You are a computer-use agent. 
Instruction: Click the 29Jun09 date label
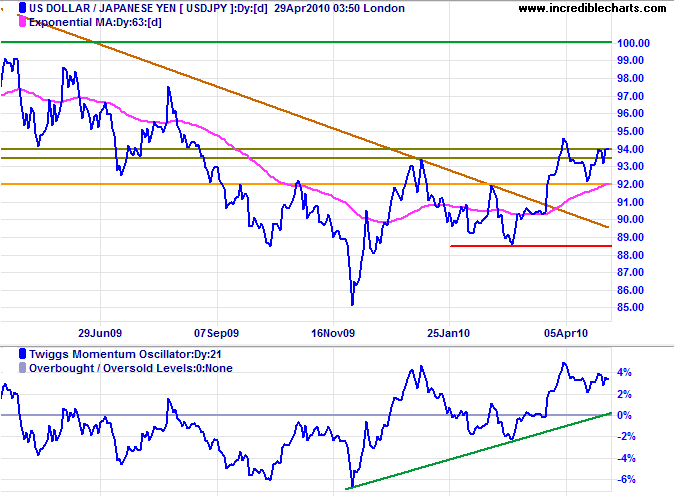100,333
